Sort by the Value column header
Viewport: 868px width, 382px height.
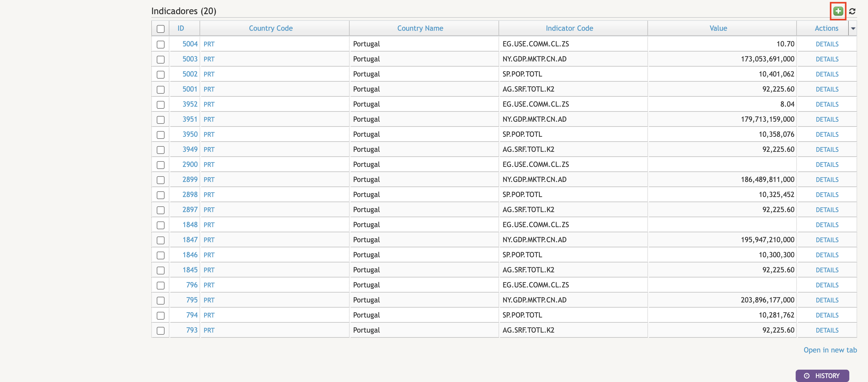(718, 28)
